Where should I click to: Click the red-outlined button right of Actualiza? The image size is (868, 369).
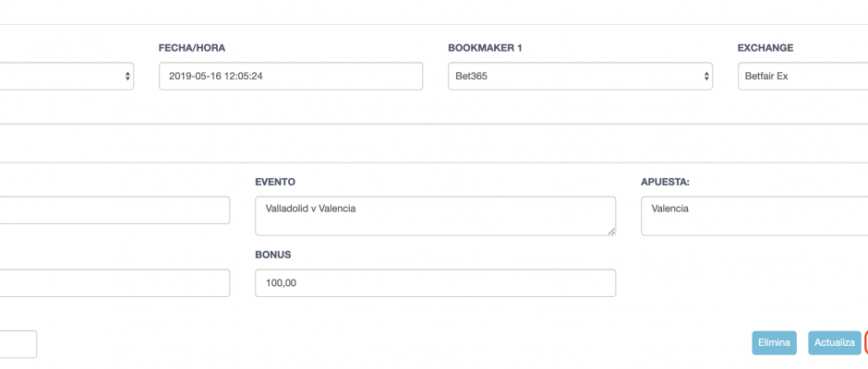(866, 343)
